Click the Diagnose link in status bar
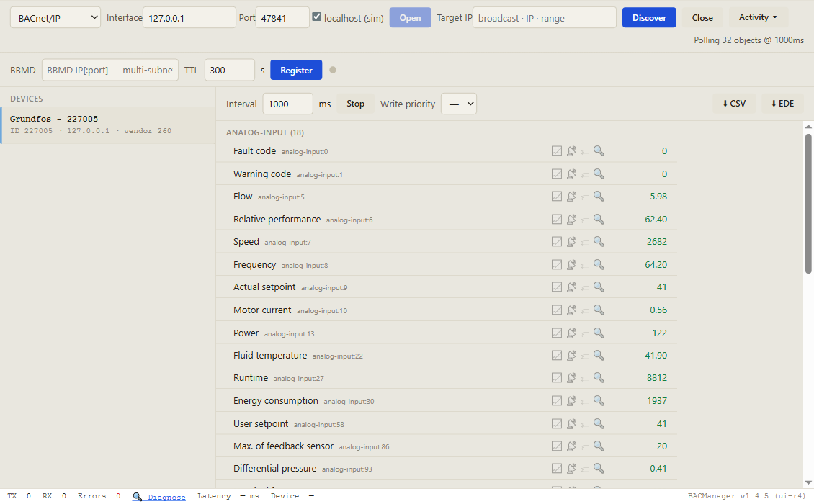Image resolution: width=814 pixels, height=504 pixels. [166, 498]
